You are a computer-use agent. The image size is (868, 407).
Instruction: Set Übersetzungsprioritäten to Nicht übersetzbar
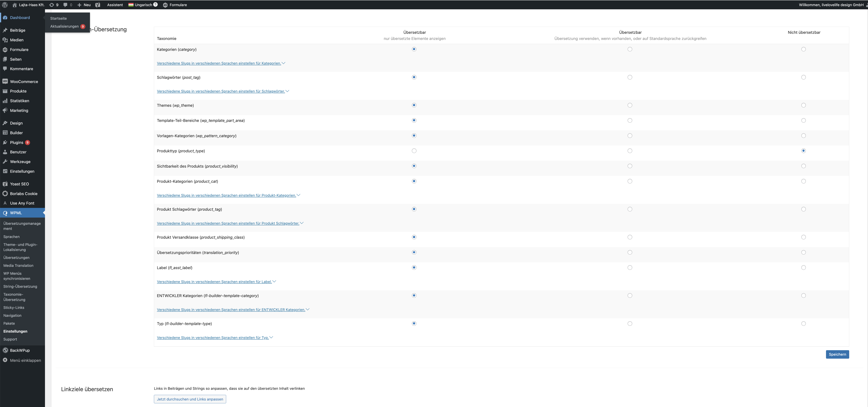click(804, 252)
